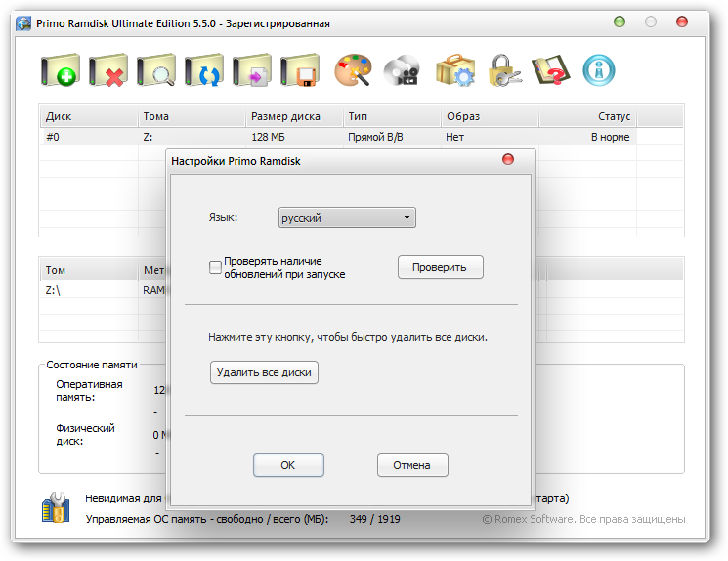Click the Z: volume cell
728x561 pixels.
pyautogui.click(x=148, y=137)
